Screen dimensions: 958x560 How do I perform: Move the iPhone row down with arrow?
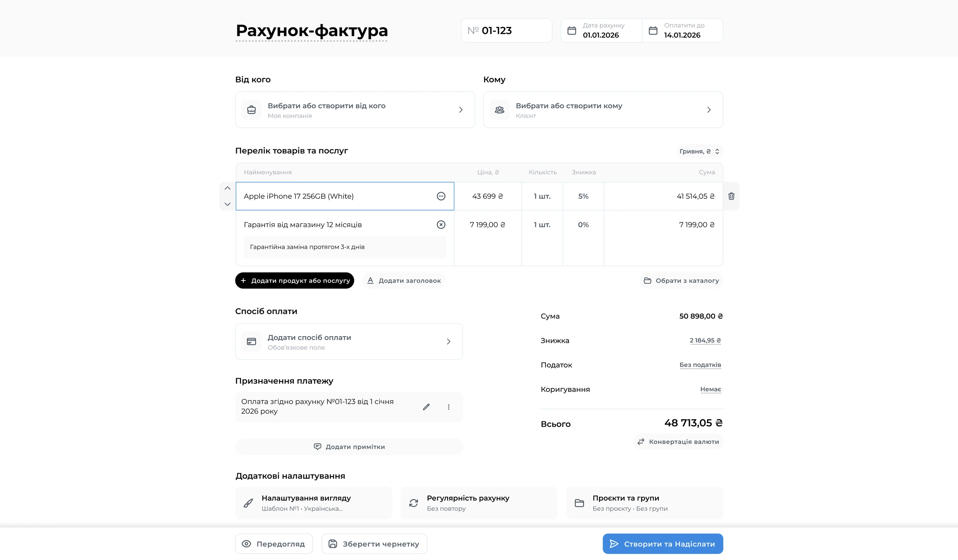[227, 204]
